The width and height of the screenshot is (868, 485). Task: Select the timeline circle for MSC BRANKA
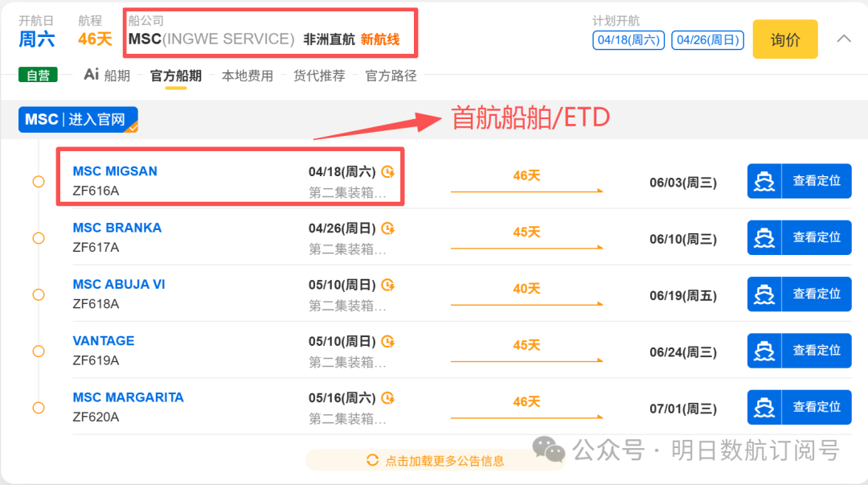pos(39,238)
